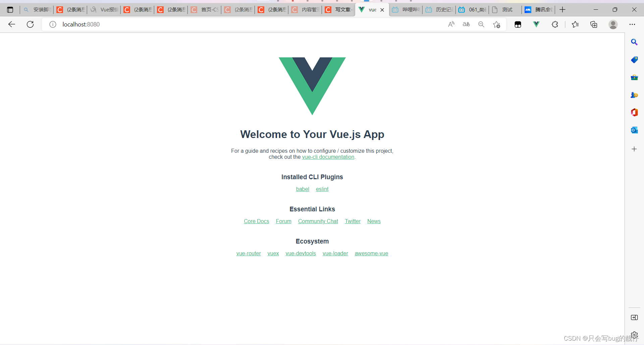Open the vue-cli documentation link
This screenshot has height=345, width=644.
tap(328, 157)
